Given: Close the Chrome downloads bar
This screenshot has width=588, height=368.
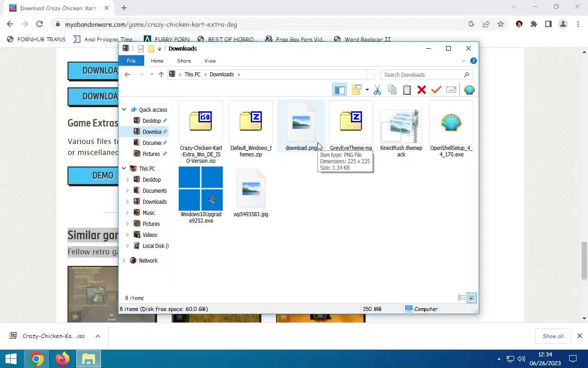Looking at the screenshot, I should pos(579,336).
